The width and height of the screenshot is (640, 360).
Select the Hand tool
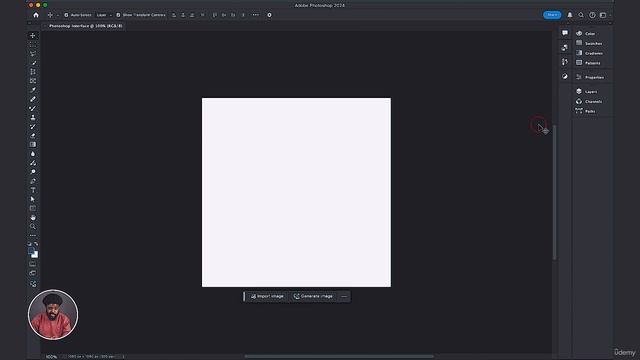[x=33, y=218]
